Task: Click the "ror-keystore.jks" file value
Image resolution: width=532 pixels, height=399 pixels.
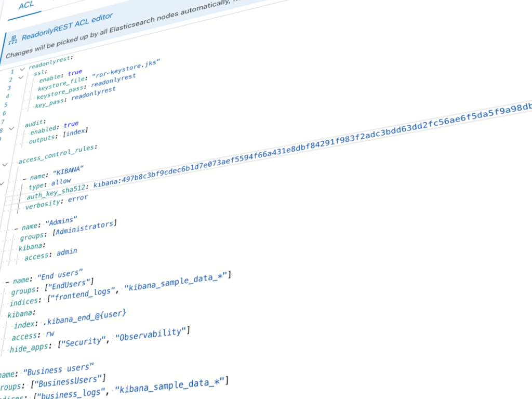Action: pyautogui.click(x=126, y=69)
